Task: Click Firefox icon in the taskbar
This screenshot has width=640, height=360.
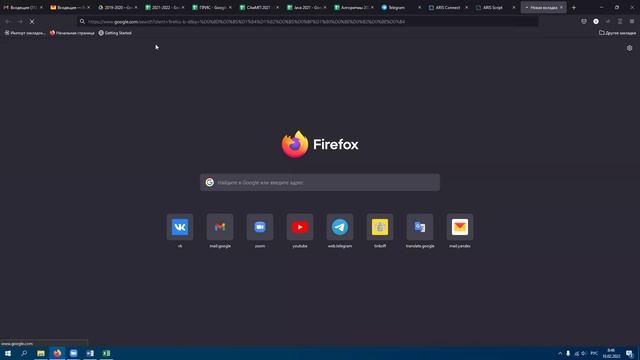Action: (57, 353)
